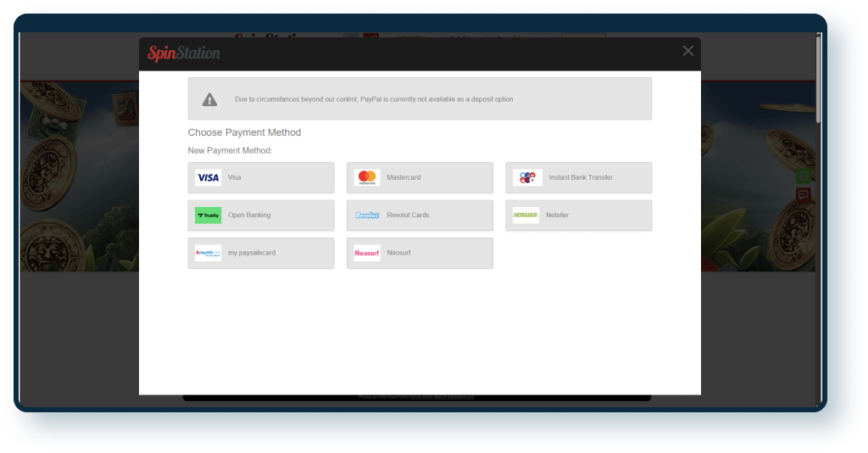Click the 'New Payment Method:' label
The width and height of the screenshot is (868, 453).
click(231, 151)
